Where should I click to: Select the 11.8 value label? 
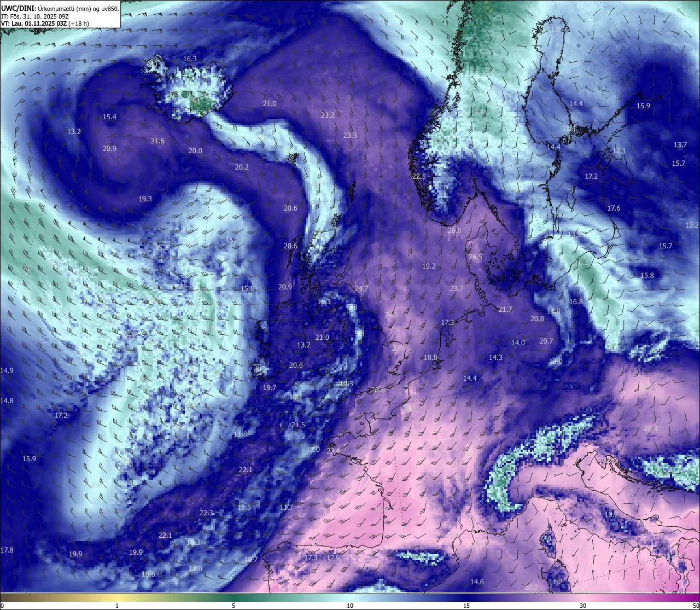pyautogui.click(x=240, y=434)
